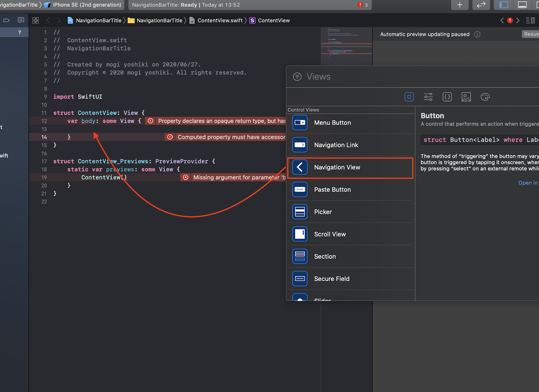Click the modified status question mark badge
Image resolution: width=539 pixels, height=392 pixels.
pos(20,32)
